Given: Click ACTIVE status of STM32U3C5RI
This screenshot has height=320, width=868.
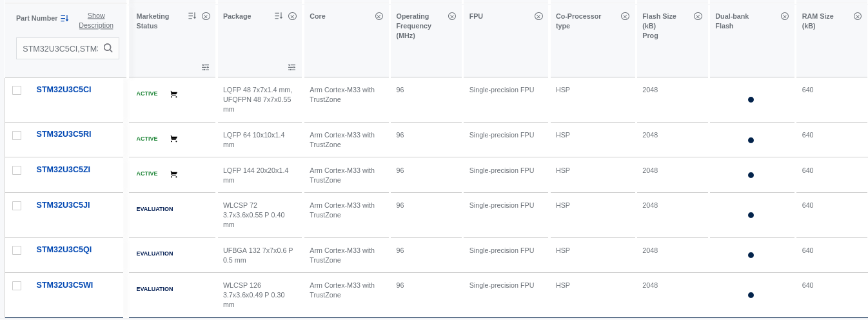Looking at the screenshot, I should 147,139.
